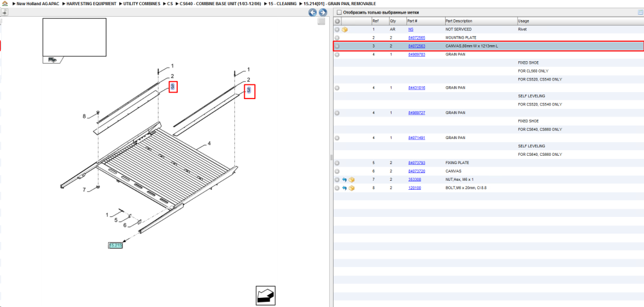Image resolution: width=644 pixels, height=307 pixels.
Task: Click the 'FOR CL560 ONLY' usage text
Action: (533, 71)
